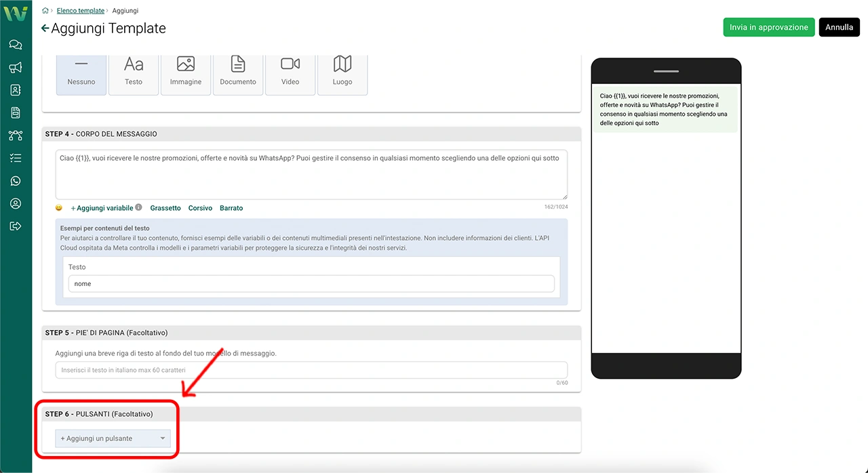
Task: Click the STEP 4 - CORPO DEL MESSAGGIO heading
Action: pyautogui.click(x=101, y=134)
